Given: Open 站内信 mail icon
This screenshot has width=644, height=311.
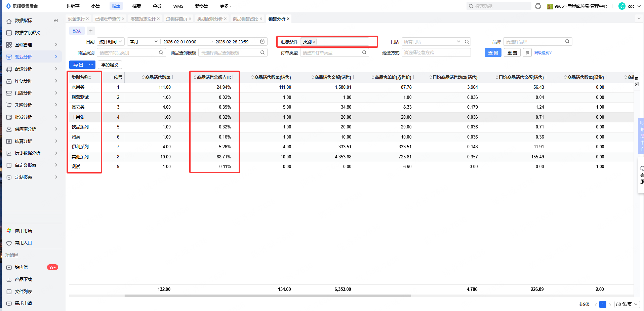Looking at the screenshot, I should click(x=9, y=267).
